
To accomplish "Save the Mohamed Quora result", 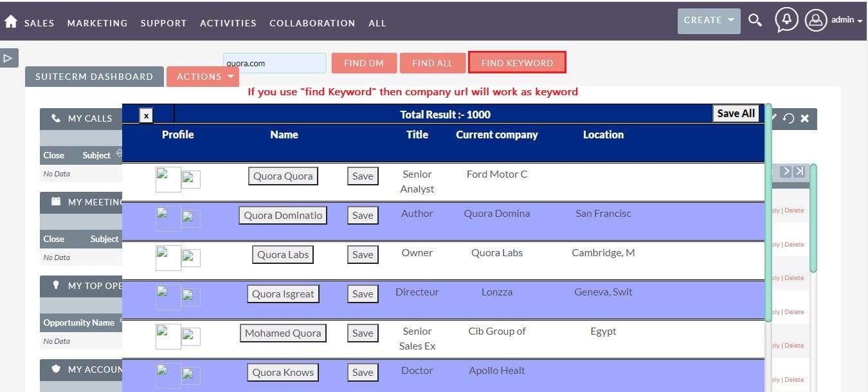I will coord(363,333).
